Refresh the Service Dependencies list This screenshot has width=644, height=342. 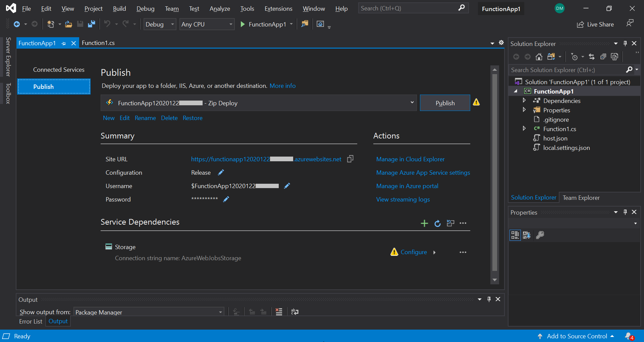pos(437,223)
